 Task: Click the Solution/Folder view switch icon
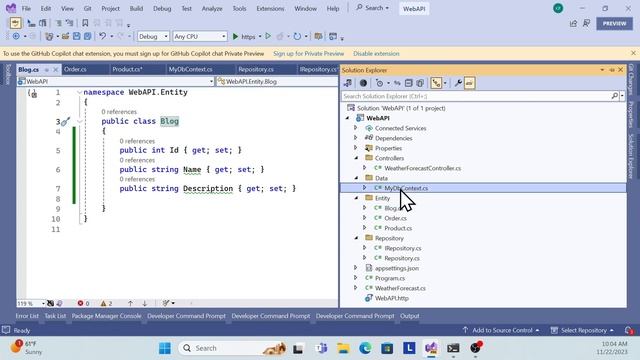(x=348, y=83)
